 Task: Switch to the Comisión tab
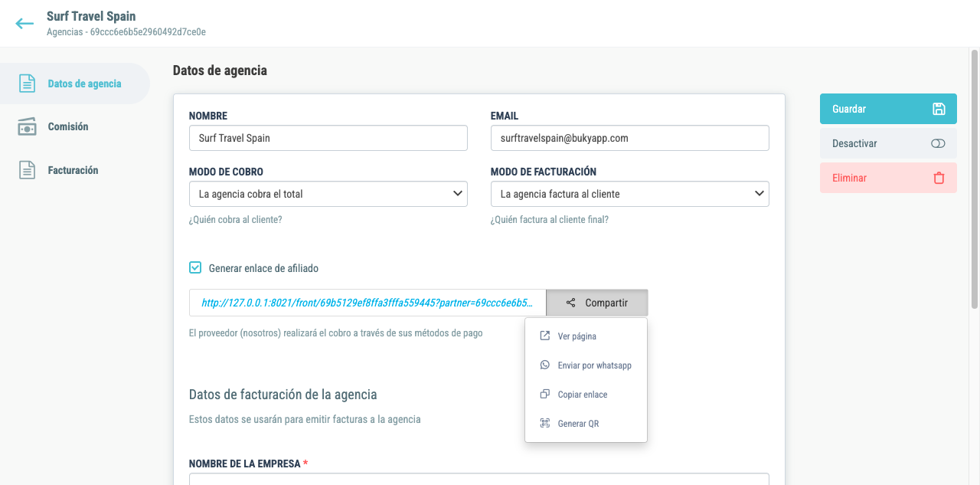(x=75, y=126)
